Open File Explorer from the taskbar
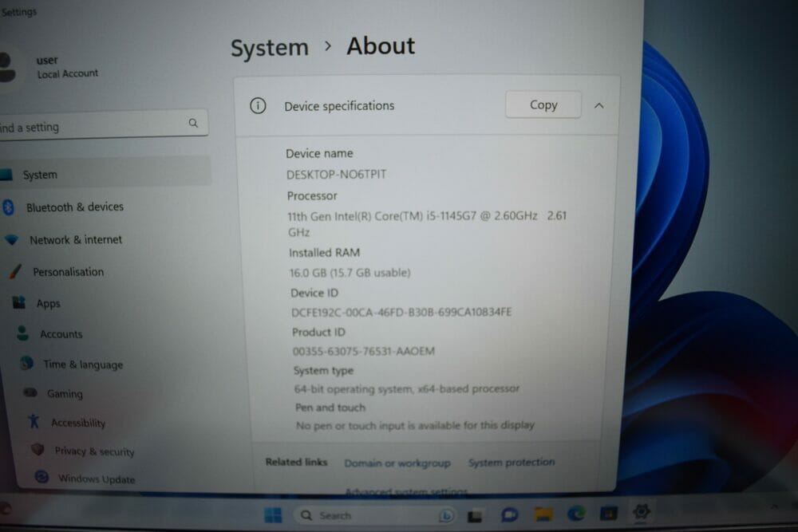This screenshot has height=532, width=798. pos(543,514)
